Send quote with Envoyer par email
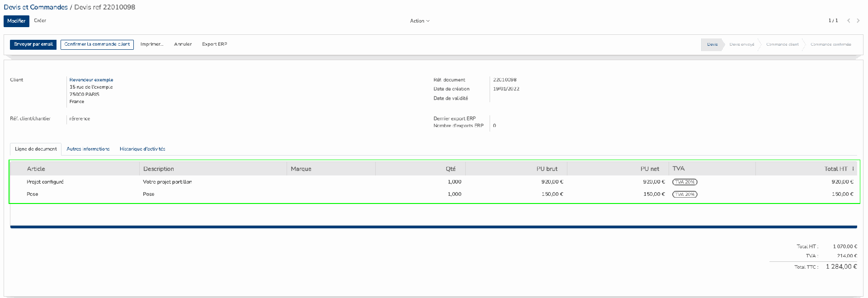This screenshot has height=298, width=868. pyautogui.click(x=33, y=44)
